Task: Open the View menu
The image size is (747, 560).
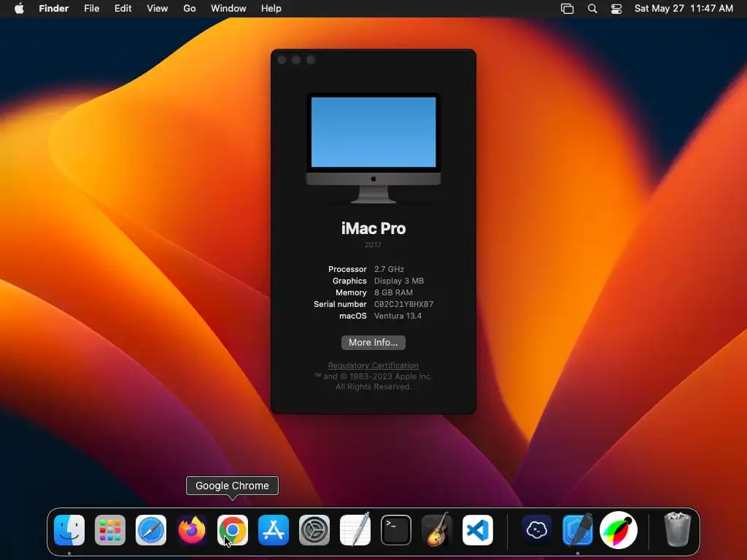Action: point(158,9)
